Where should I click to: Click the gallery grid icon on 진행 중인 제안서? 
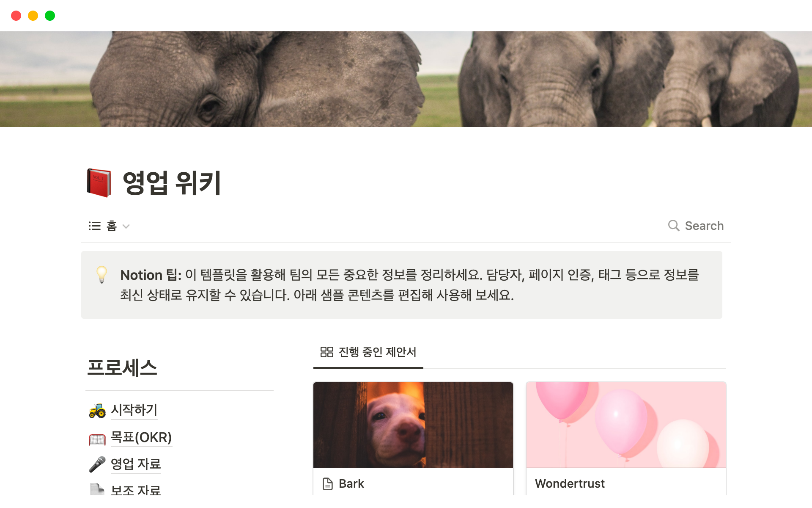point(326,352)
